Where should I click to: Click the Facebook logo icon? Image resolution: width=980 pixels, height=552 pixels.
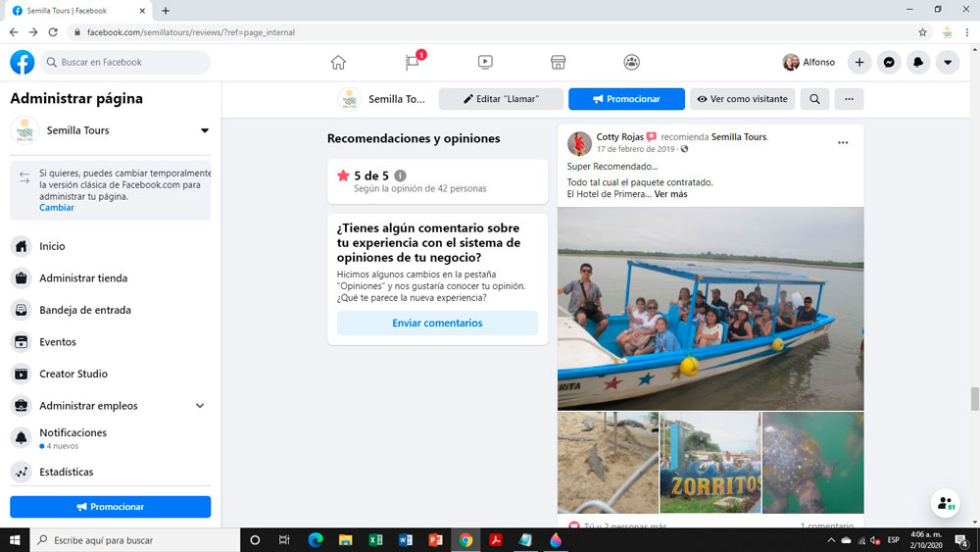22,62
